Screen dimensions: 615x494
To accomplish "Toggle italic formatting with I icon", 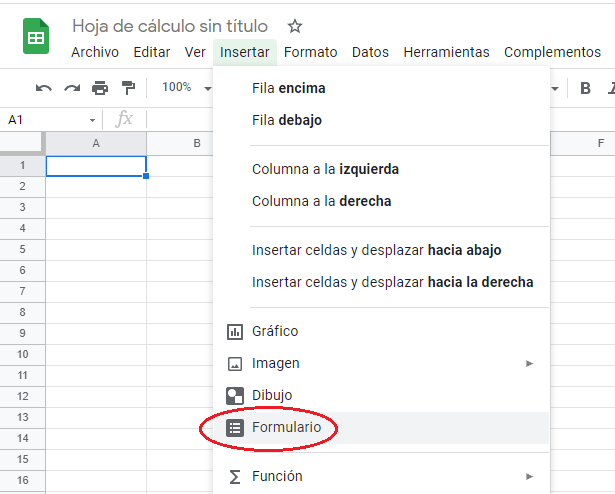I will (610, 88).
